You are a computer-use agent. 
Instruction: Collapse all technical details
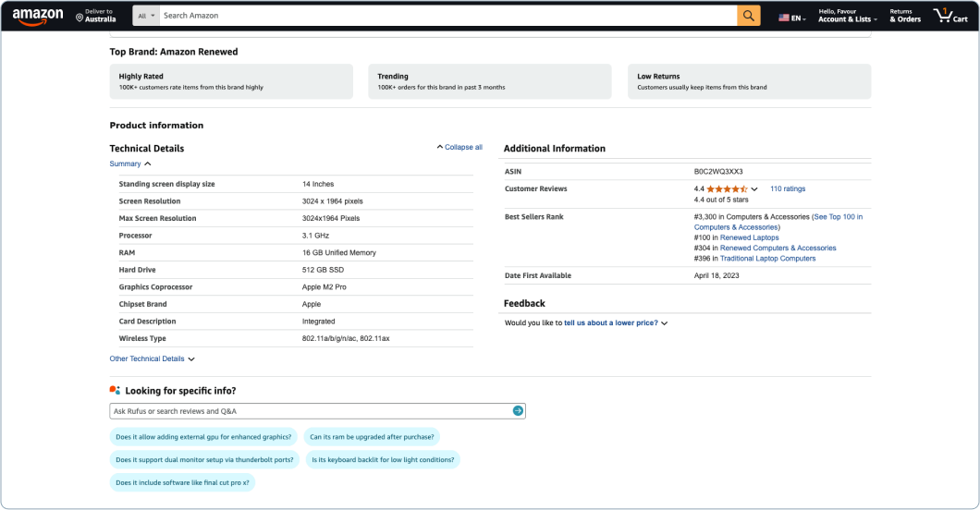(x=459, y=147)
